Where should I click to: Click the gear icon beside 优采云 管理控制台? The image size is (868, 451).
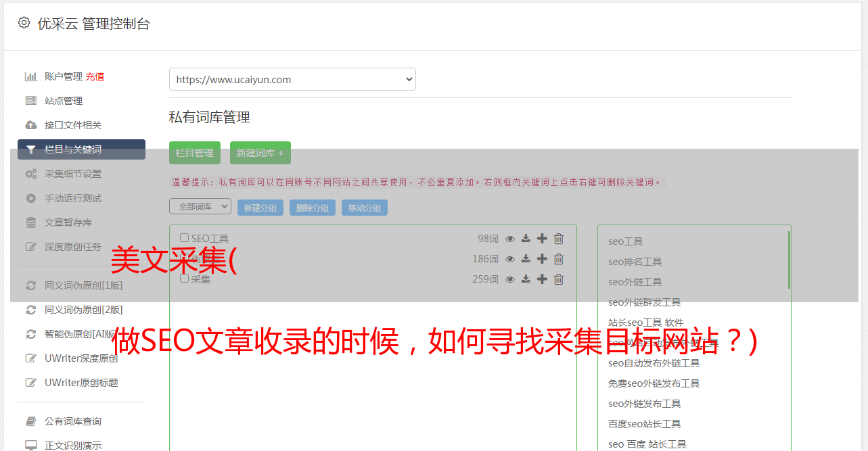click(x=24, y=23)
